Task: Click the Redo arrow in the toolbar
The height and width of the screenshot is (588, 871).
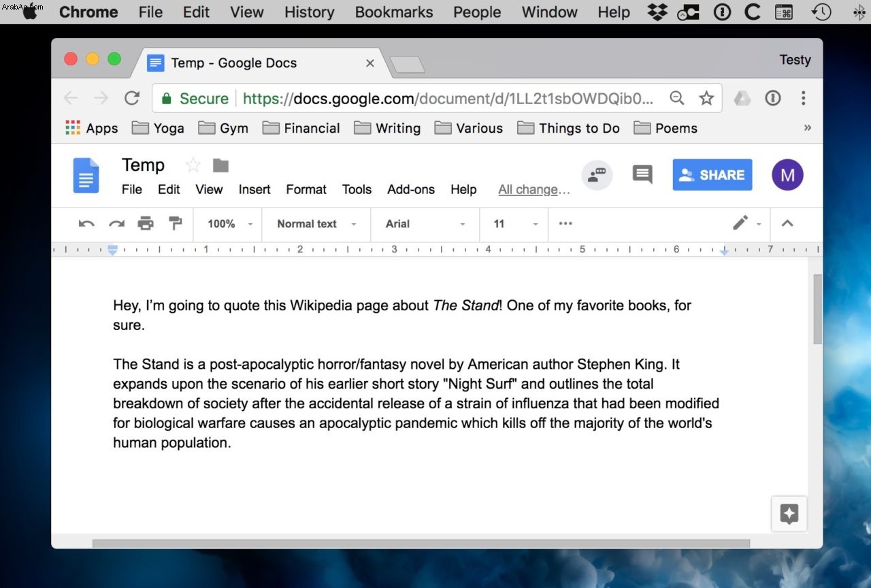Action: pyautogui.click(x=117, y=223)
